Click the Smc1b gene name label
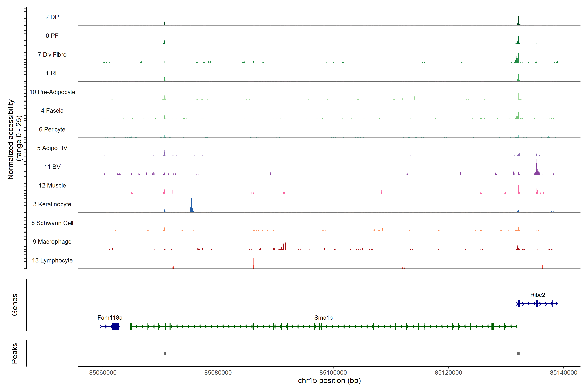The width and height of the screenshot is (588, 392). pyautogui.click(x=323, y=318)
